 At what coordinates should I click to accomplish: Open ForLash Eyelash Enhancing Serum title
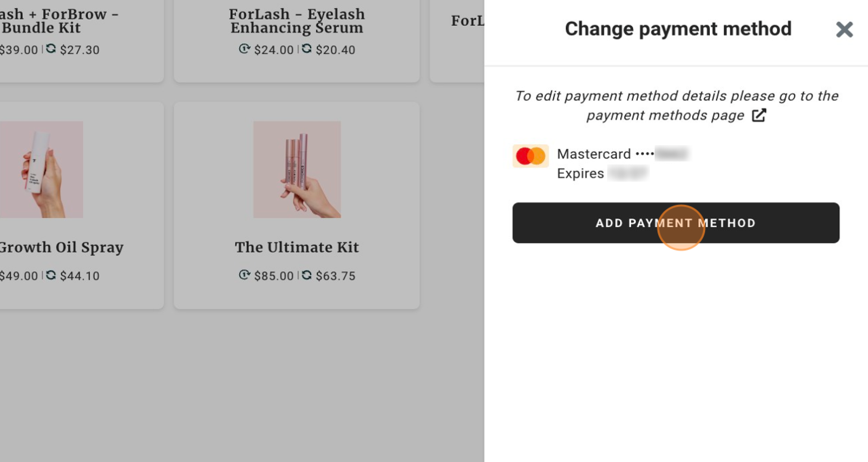[297, 21]
